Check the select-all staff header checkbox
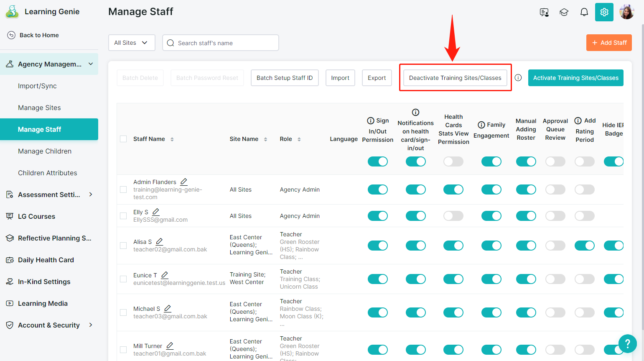 point(123,139)
